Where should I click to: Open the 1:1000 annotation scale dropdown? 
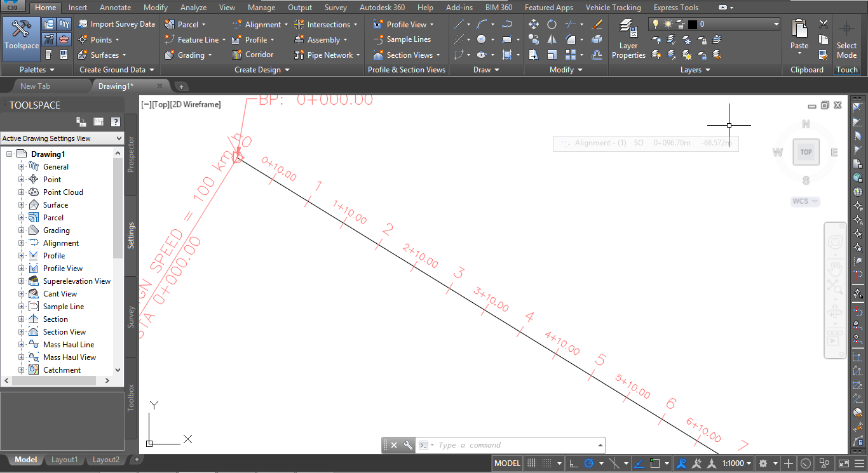pos(736,463)
